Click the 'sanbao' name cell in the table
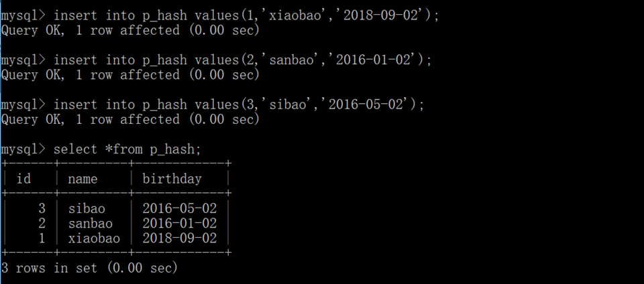This screenshot has width=644, height=284. coord(90,223)
